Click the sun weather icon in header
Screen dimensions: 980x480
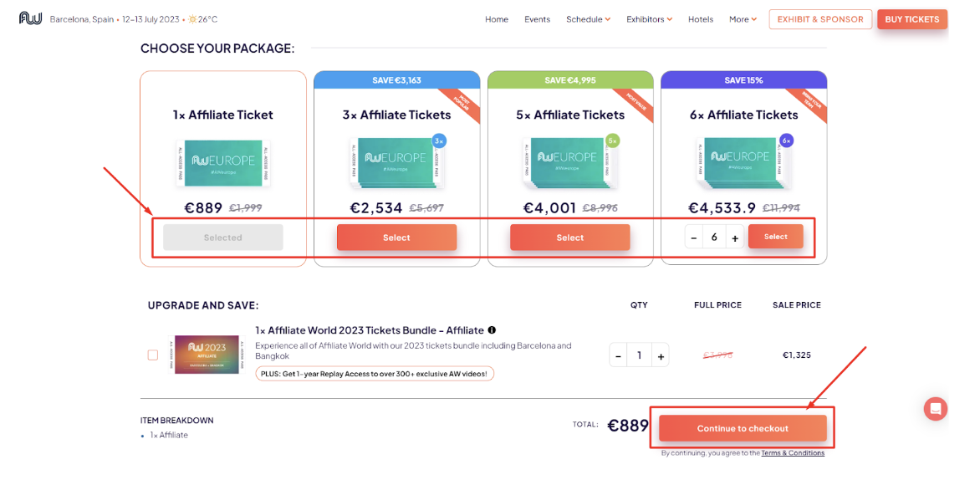[192, 19]
